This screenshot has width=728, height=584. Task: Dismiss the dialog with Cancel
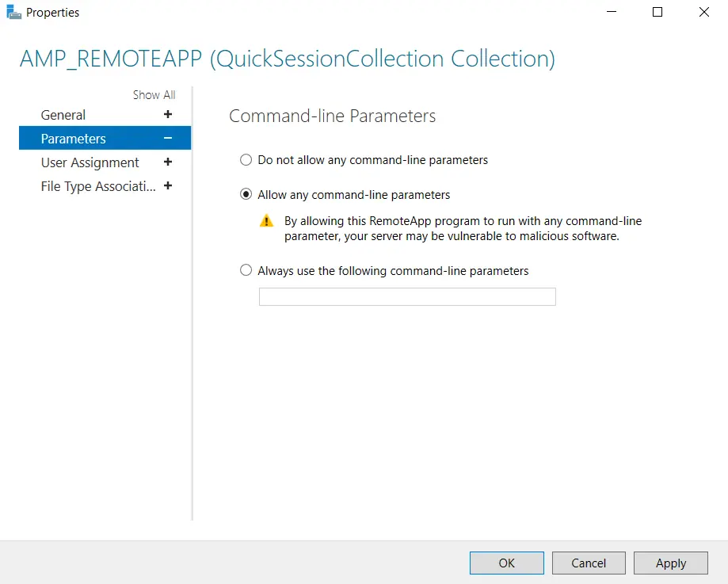click(x=589, y=563)
